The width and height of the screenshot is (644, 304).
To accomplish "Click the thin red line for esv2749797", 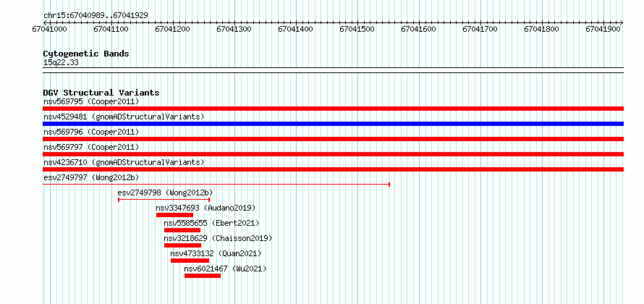I will pos(216,185).
